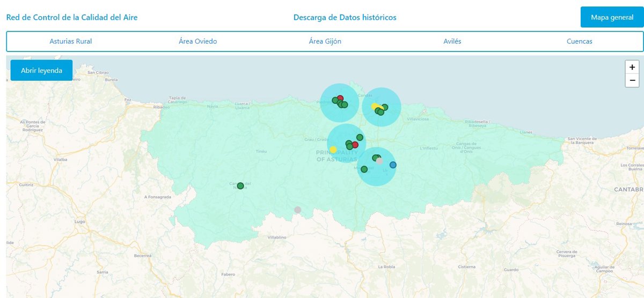Viewport: 644px width, 298px height.
Task: Select red marker in Oviedo cluster
Action: click(x=355, y=145)
